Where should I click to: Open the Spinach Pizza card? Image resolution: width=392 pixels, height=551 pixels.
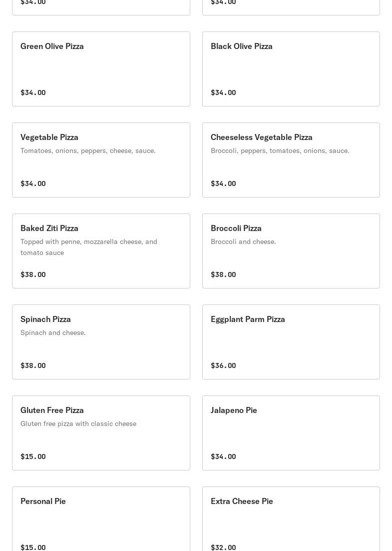point(101,342)
